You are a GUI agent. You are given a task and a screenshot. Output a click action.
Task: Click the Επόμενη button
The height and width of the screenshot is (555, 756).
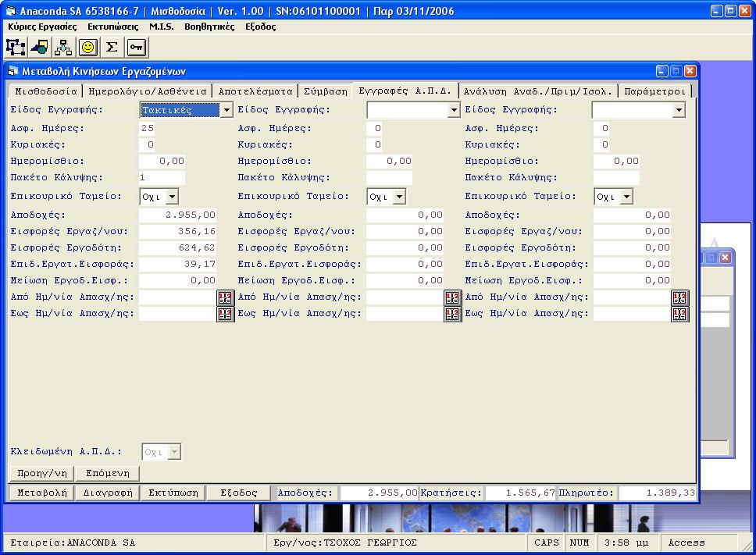108,473
